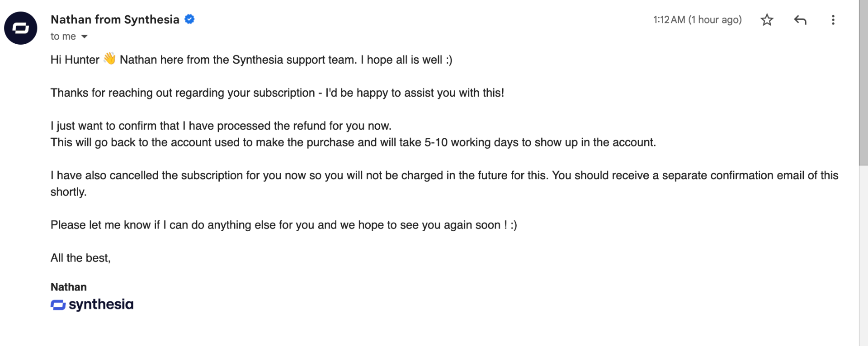Image resolution: width=868 pixels, height=346 pixels.
Task: Click the "synthesia" wordmark in signature
Action: pyautogui.click(x=101, y=304)
